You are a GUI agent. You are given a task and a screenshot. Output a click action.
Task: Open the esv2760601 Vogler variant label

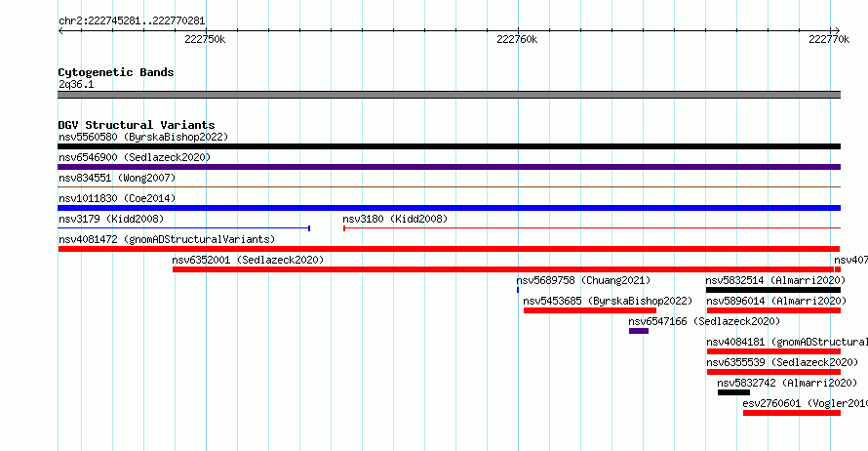click(x=805, y=403)
